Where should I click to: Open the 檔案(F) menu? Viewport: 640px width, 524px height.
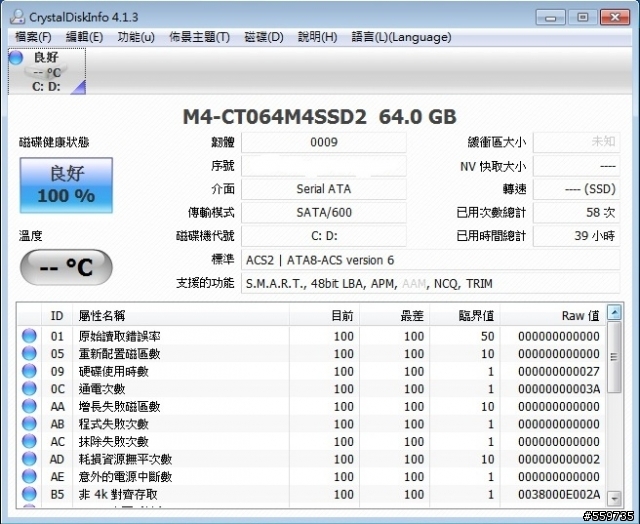tap(33, 37)
